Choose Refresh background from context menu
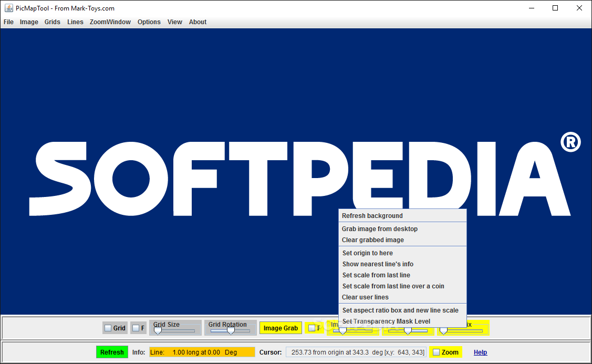Viewport: 592px width, 364px height. pyautogui.click(x=402, y=215)
